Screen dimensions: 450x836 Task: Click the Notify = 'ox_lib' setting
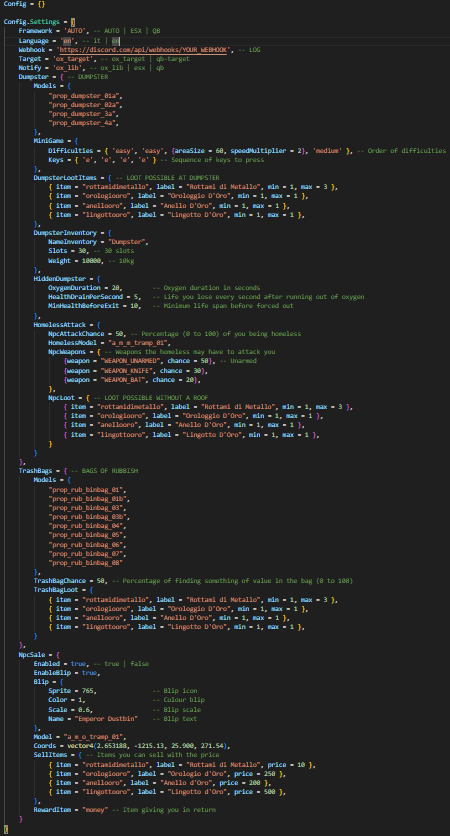(x=91, y=68)
